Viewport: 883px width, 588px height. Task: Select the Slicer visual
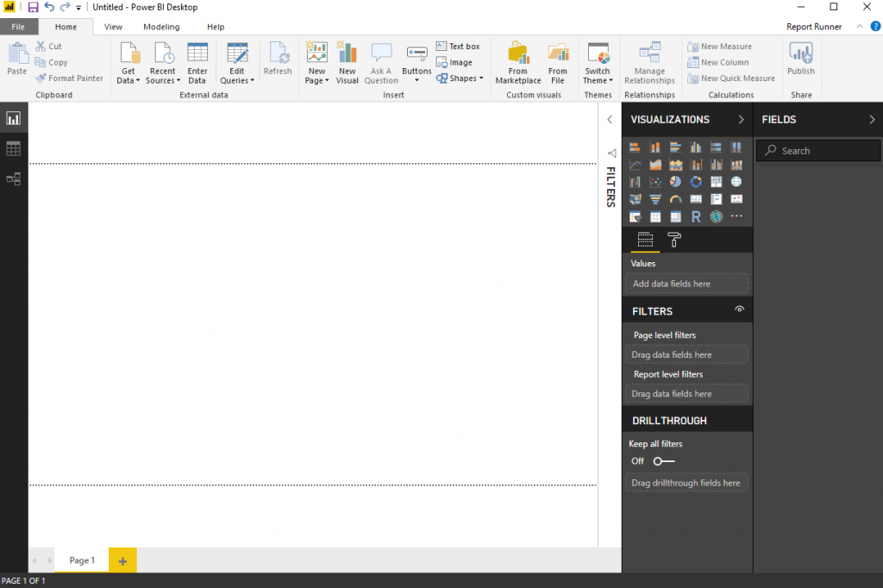click(635, 217)
